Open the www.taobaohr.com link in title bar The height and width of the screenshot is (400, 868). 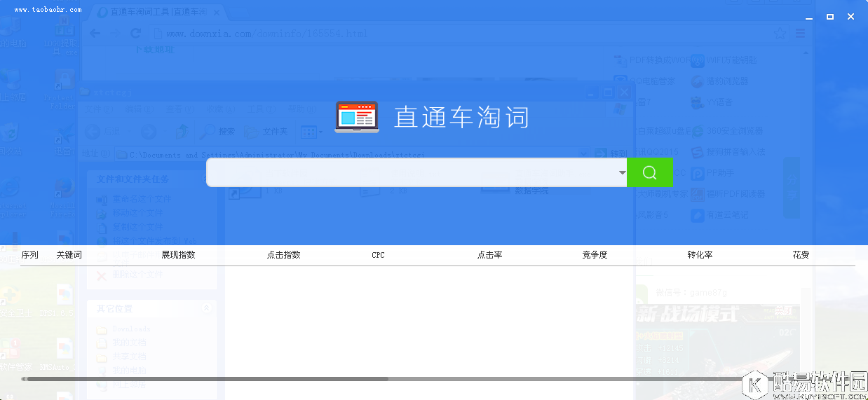[48, 10]
